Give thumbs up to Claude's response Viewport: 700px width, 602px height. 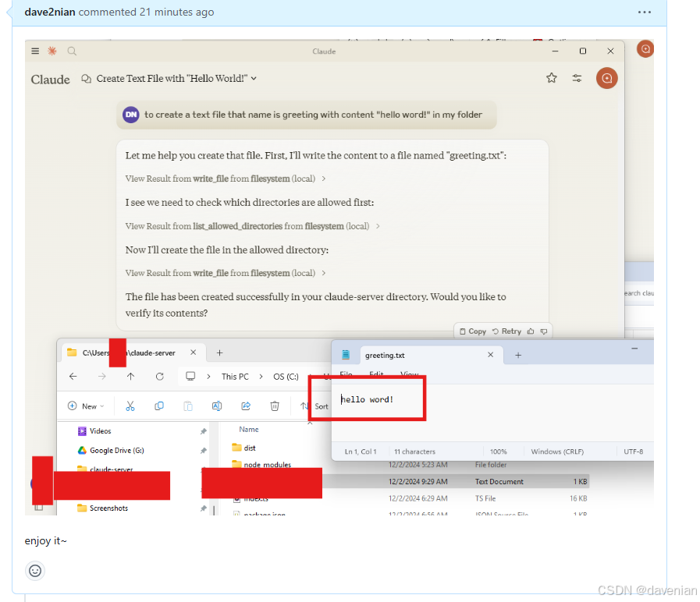531,331
